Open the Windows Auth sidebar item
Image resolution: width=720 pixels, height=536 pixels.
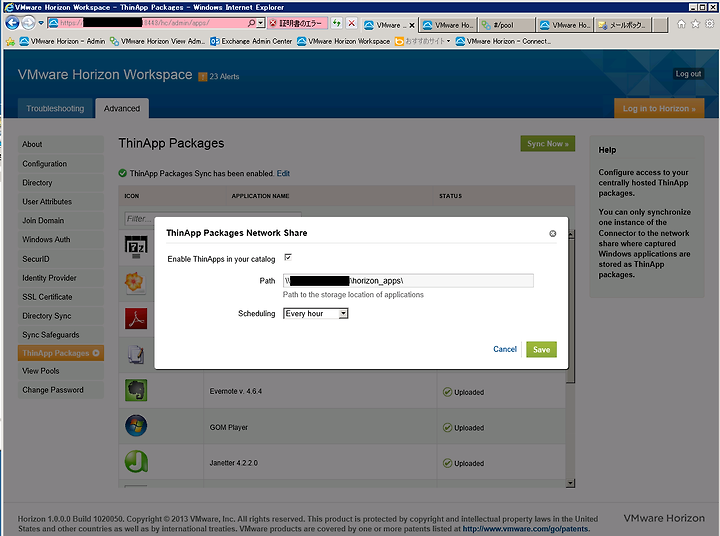[61, 239]
